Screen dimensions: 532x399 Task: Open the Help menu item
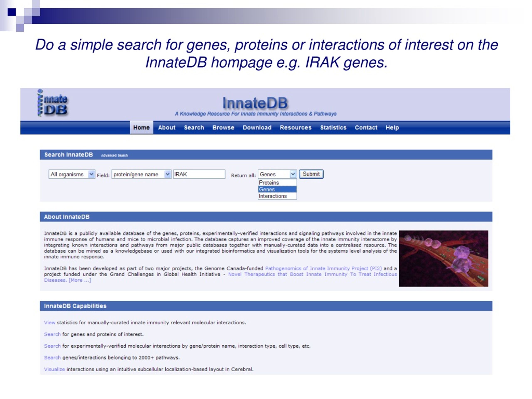point(392,127)
